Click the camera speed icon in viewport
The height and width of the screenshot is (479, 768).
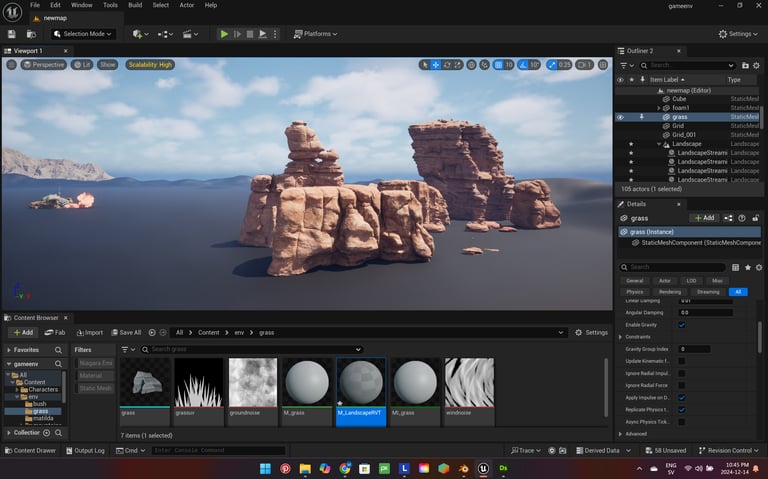[582, 65]
